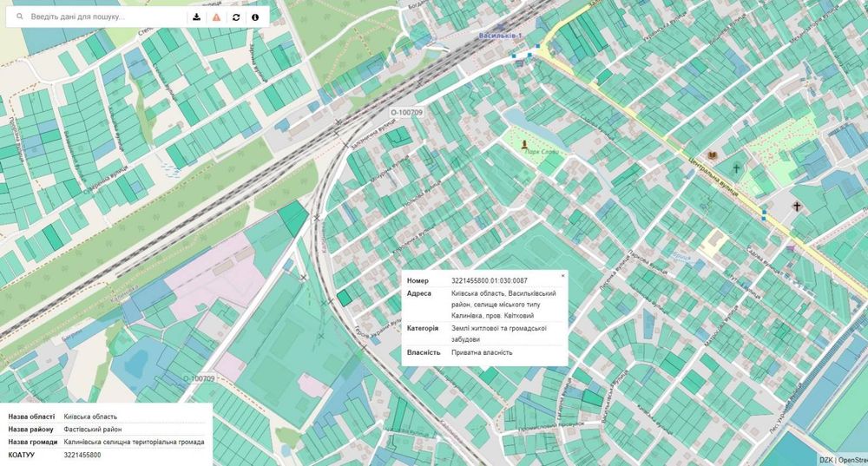Click the download icon in search bar

pos(196,17)
